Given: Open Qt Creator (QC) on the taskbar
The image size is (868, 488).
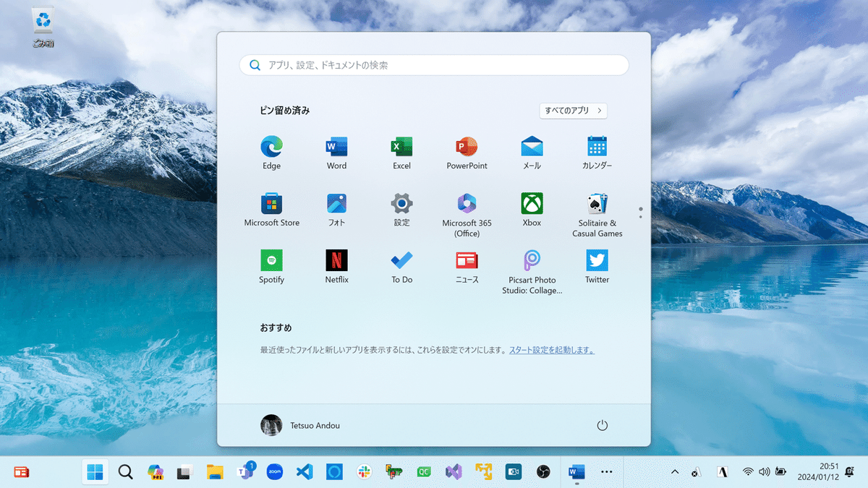Looking at the screenshot, I should tap(424, 472).
